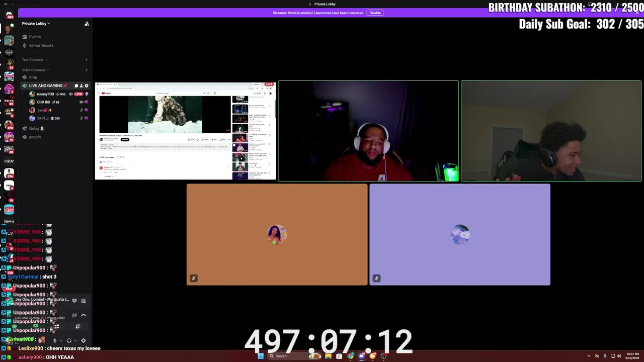Open Chrome from the taskbar
Screen dimensions: 644x362
[x=351, y=356]
